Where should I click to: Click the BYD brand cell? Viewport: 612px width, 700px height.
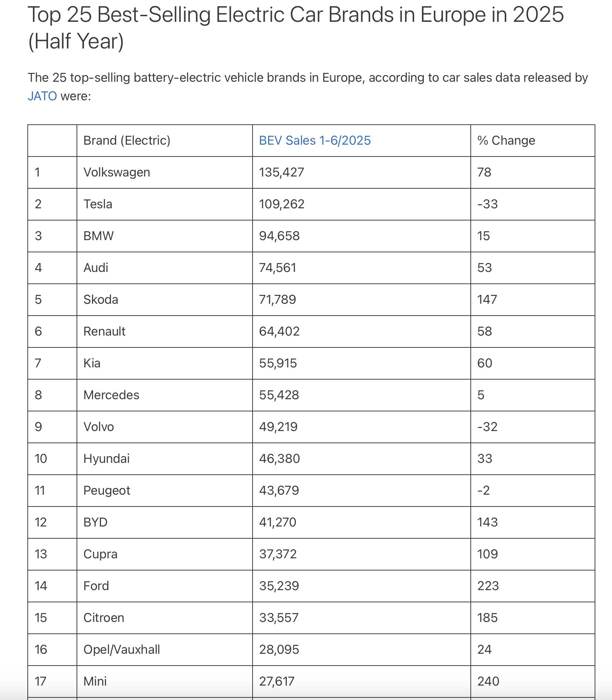coord(95,522)
